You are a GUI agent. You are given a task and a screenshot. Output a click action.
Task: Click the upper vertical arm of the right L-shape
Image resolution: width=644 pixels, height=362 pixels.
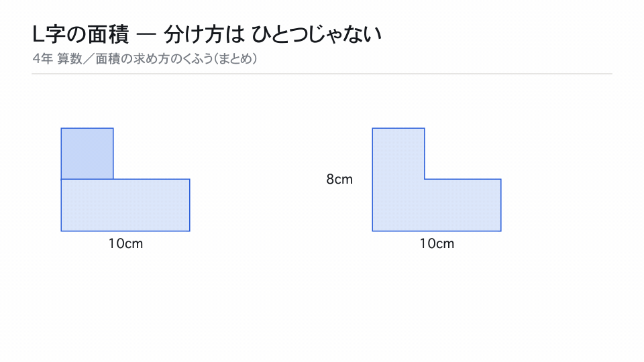398,154
